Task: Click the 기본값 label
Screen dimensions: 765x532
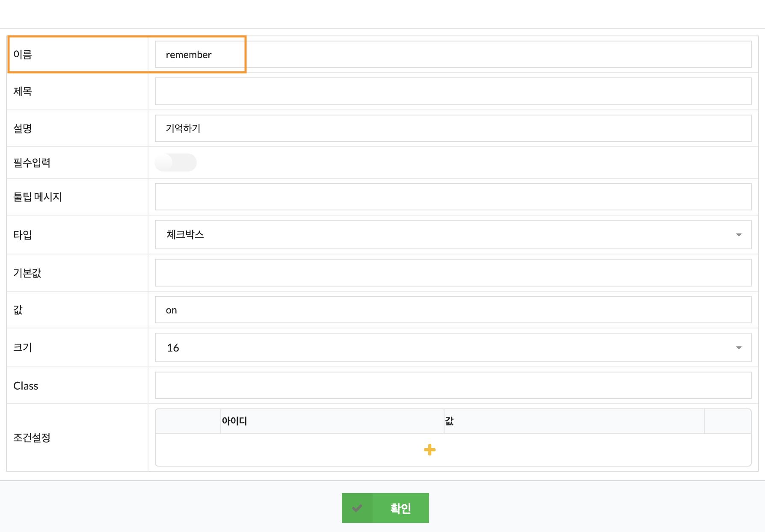Action: pyautogui.click(x=27, y=273)
